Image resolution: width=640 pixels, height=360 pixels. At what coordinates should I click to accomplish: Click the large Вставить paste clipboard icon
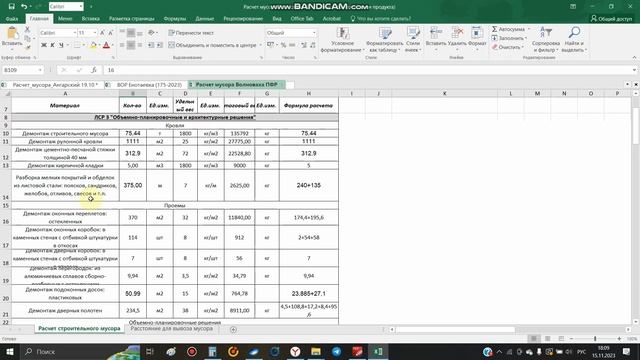[x=12, y=33]
